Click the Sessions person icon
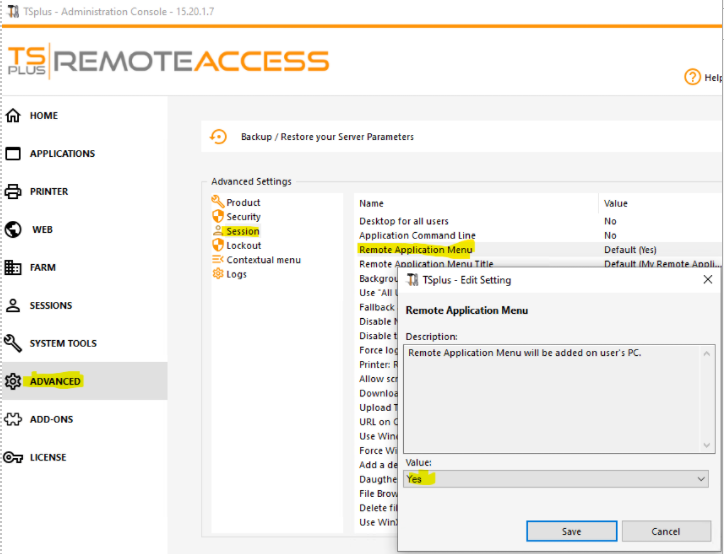724x554 pixels. click(13, 306)
